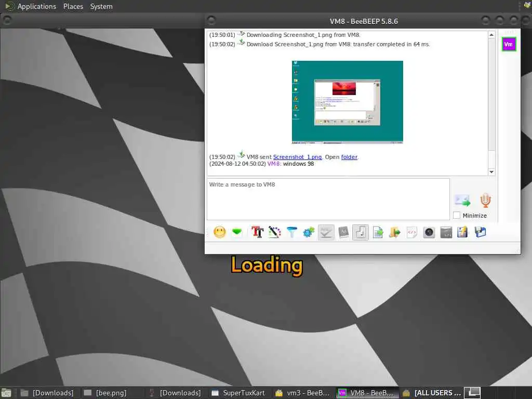Click the tray icon at the top panel's end
The width and height of the screenshot is (532, 399).
pos(527,5)
